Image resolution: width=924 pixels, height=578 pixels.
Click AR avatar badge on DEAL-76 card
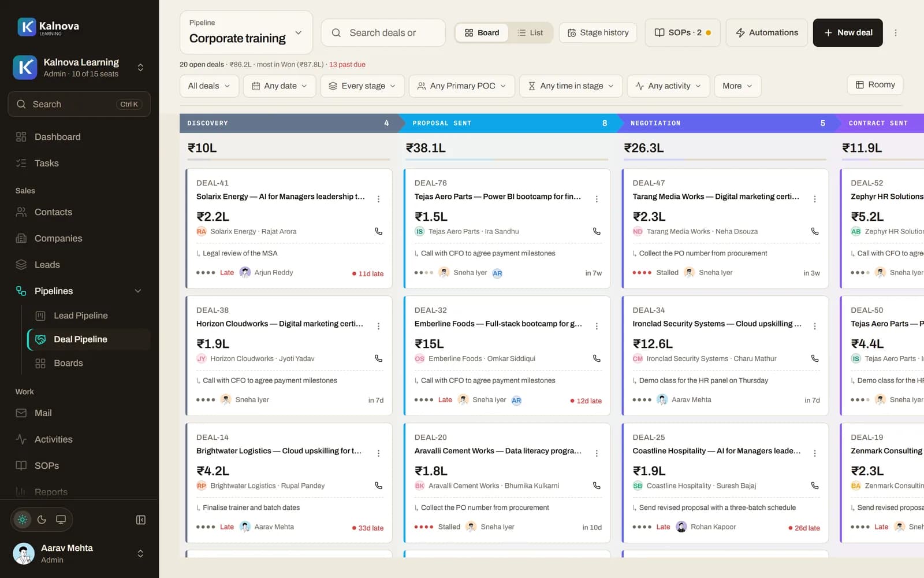[497, 273]
